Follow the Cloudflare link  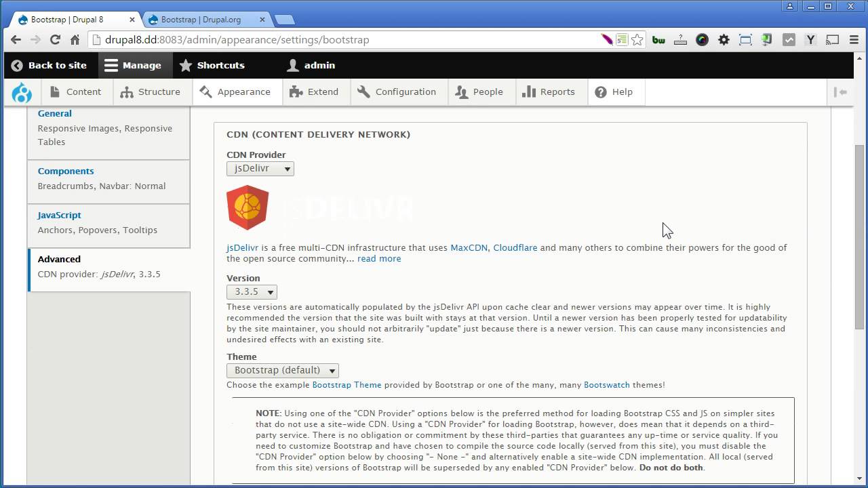(x=515, y=248)
